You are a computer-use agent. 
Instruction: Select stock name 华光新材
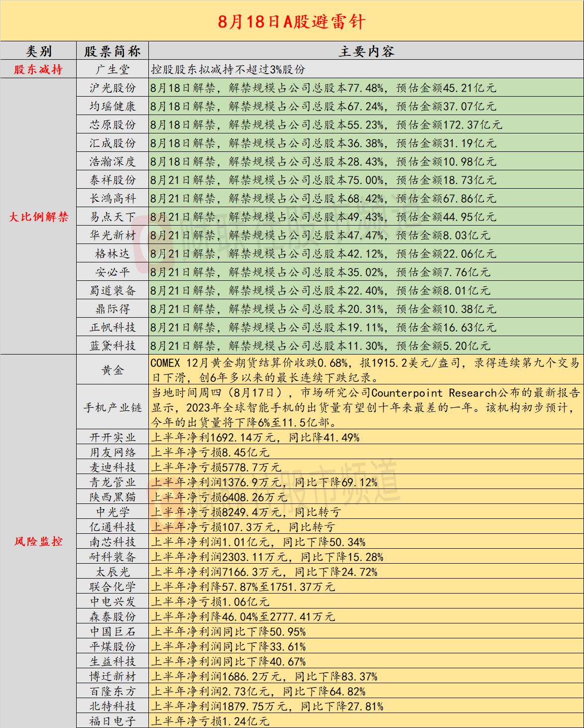pos(113,235)
